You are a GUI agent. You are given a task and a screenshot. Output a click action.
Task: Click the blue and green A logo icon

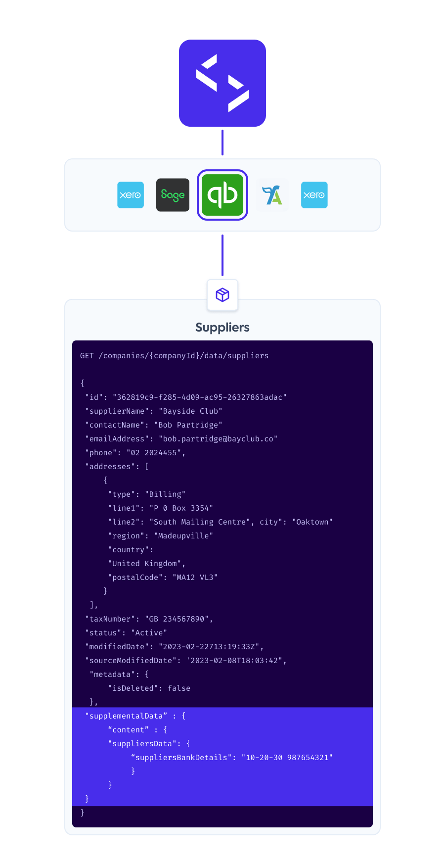272,195
